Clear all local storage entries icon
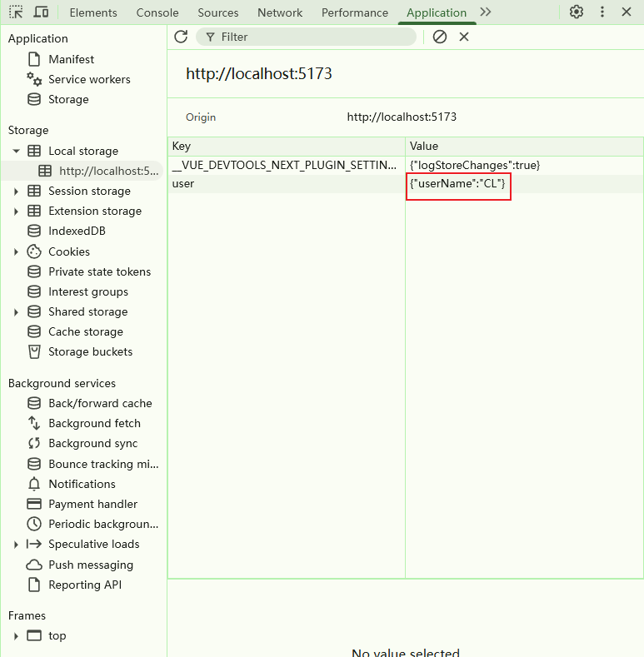The width and height of the screenshot is (644, 657). [439, 37]
